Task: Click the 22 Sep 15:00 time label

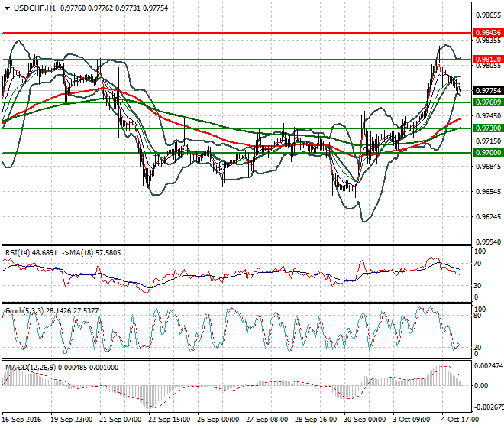Action: point(169,420)
